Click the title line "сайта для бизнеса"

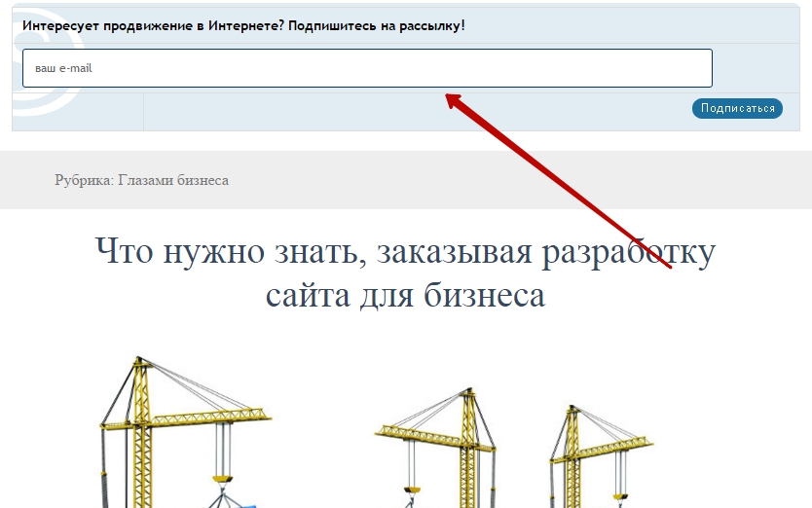[x=405, y=294]
